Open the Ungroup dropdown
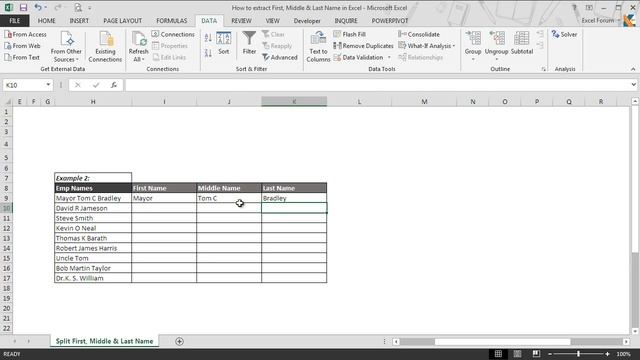This screenshot has width=640, height=360. (x=496, y=56)
